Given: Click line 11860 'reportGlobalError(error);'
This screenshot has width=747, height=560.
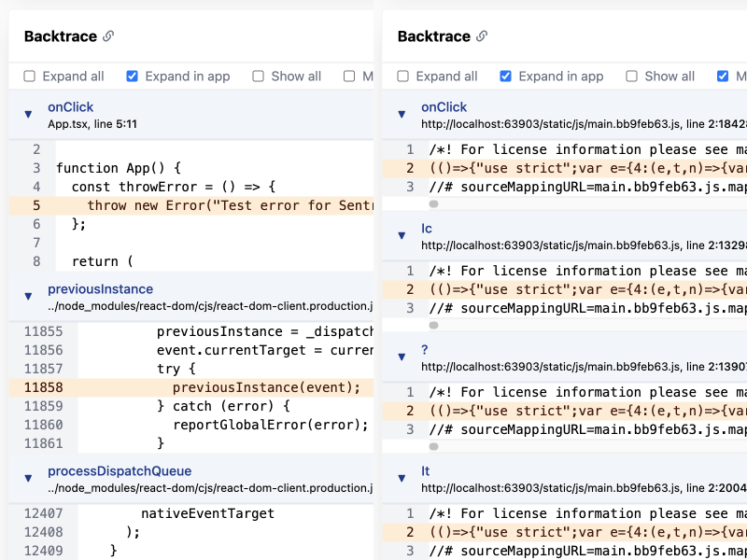Looking at the screenshot, I should click(271, 425).
